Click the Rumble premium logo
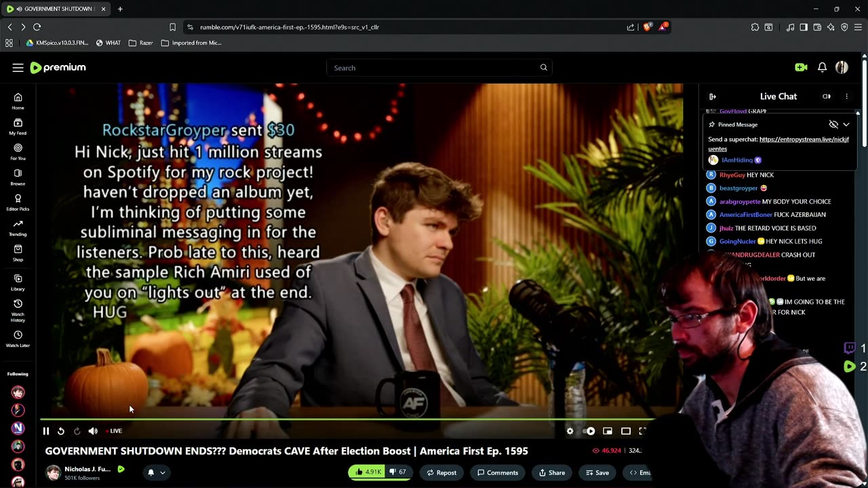Screen dimensions: 868x488 coord(58,68)
